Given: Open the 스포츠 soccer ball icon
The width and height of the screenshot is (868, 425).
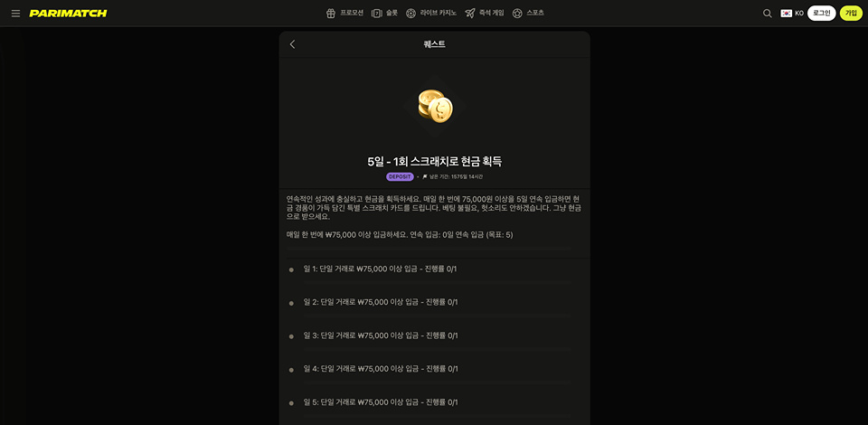Looking at the screenshot, I should click(517, 14).
